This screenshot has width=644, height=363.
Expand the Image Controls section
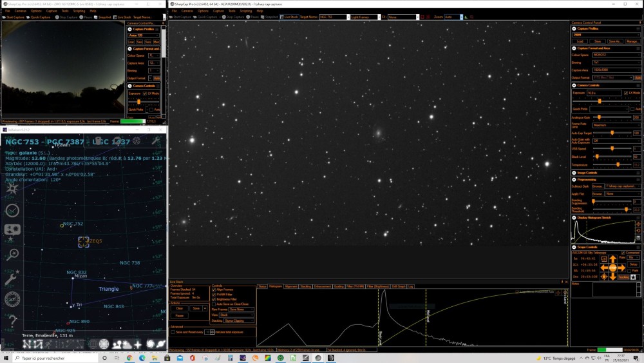click(574, 173)
